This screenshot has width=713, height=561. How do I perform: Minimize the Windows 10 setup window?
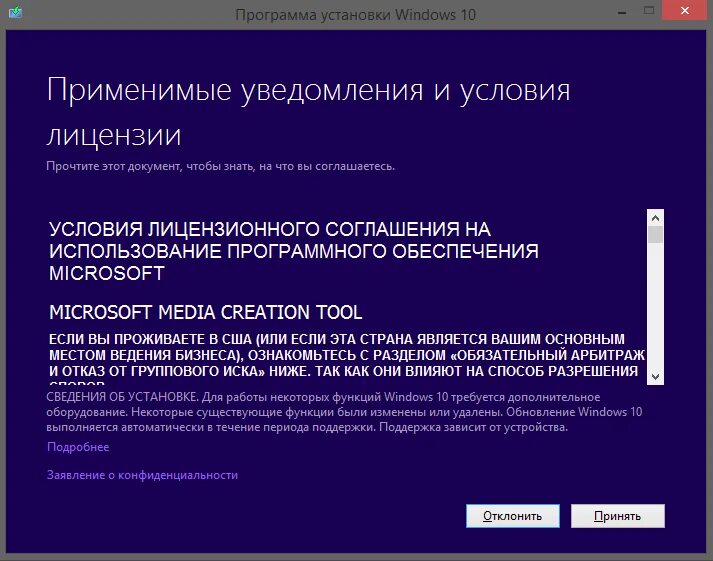(x=622, y=11)
